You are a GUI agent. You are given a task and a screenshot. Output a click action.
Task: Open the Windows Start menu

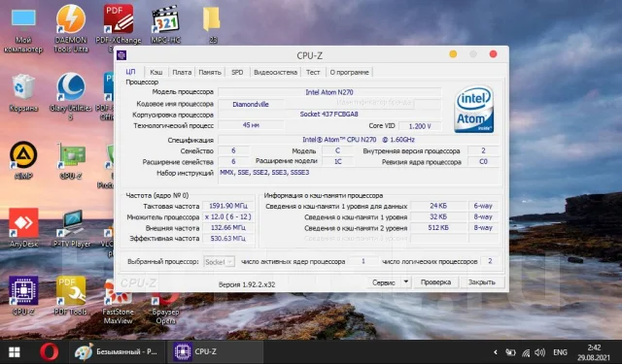[15, 352]
